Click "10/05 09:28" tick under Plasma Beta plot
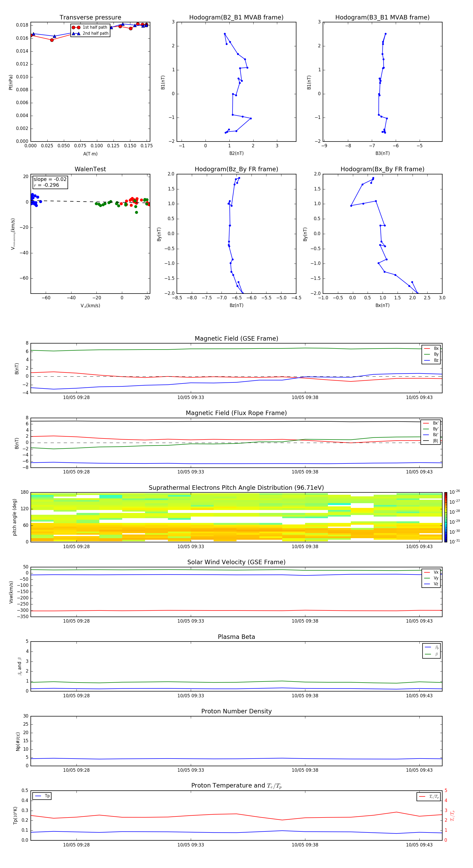The image size is (473, 868). pyautogui.click(x=76, y=696)
